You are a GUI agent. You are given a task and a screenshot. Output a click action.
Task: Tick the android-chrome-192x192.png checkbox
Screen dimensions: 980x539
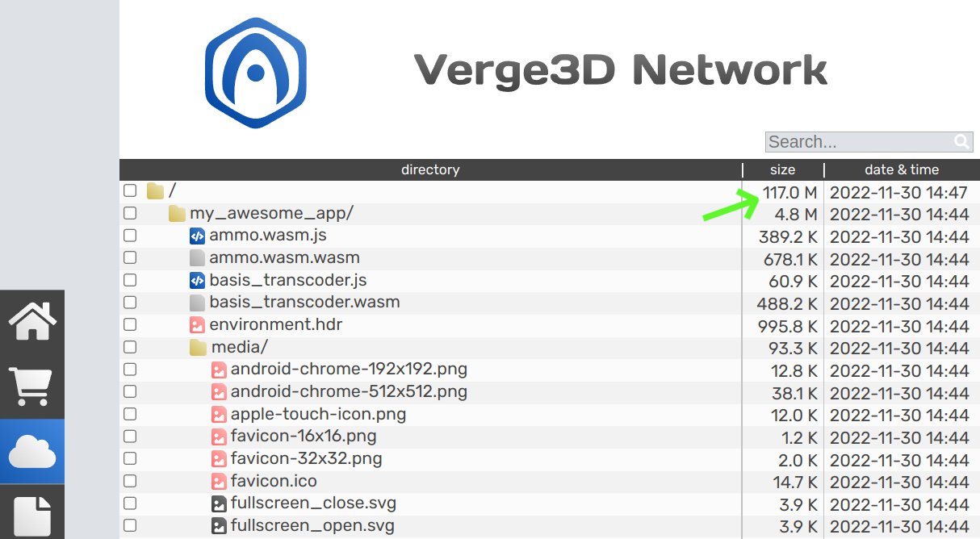[130, 370]
